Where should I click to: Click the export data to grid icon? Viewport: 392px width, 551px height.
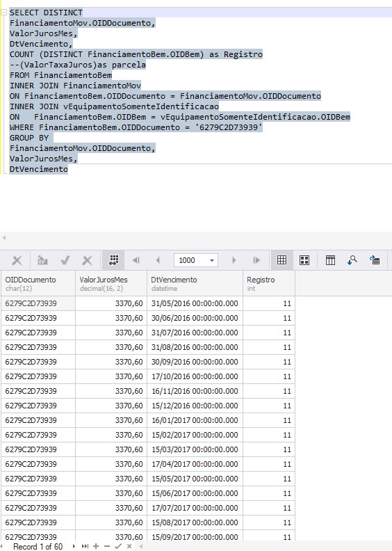click(375, 260)
